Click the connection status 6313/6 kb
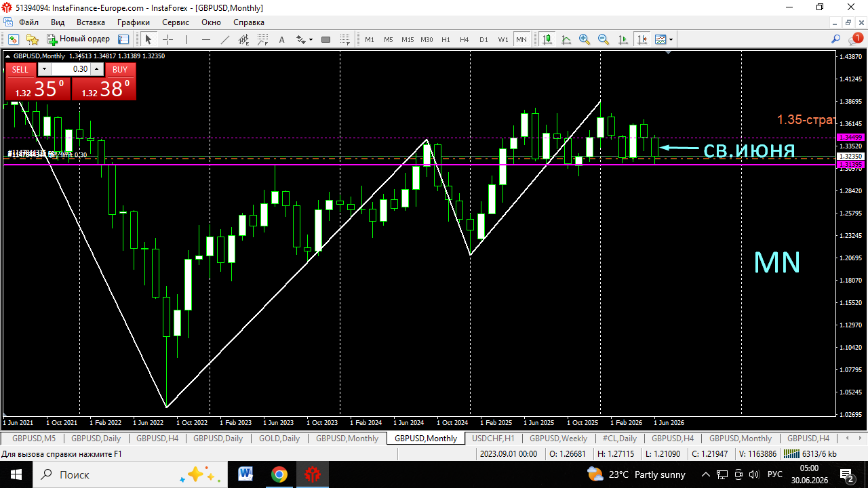 [x=810, y=454]
